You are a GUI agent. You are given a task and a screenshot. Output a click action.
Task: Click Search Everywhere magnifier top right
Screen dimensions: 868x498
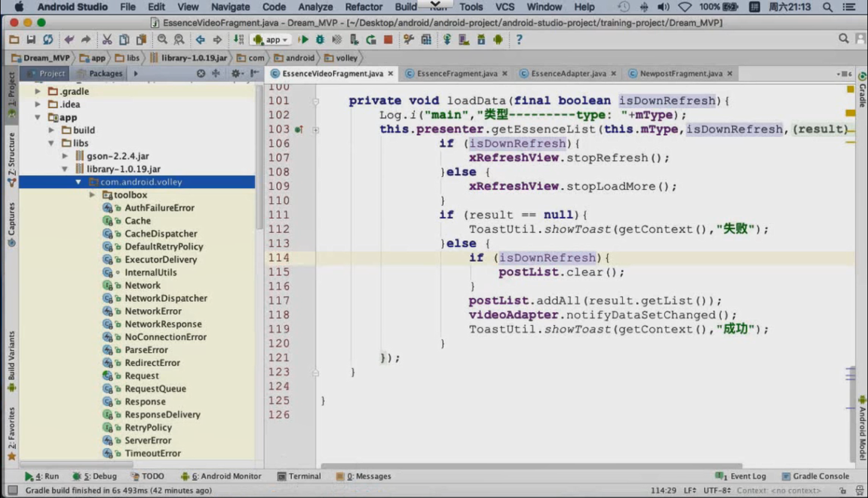tap(844, 39)
